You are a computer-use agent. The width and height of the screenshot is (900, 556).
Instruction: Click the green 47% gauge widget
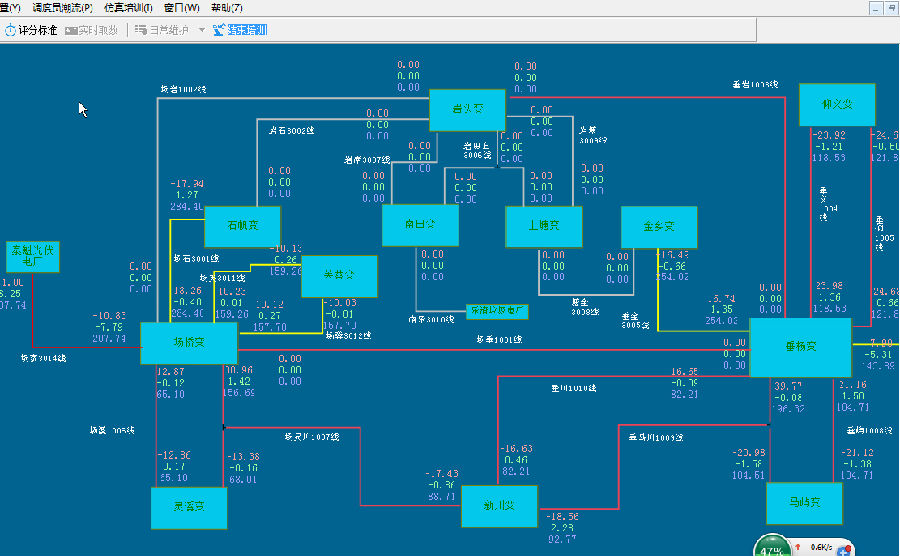click(771, 549)
